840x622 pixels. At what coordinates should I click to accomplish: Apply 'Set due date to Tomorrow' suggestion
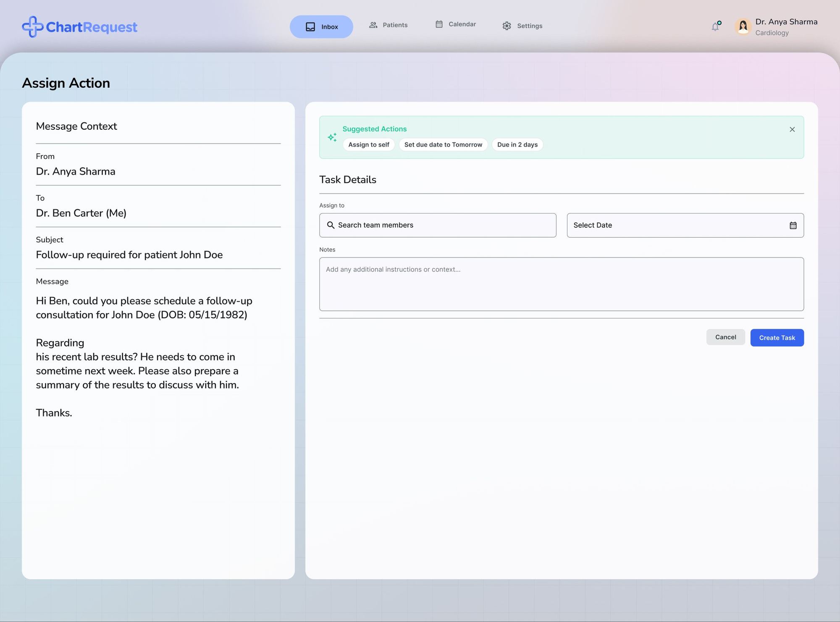tap(443, 144)
